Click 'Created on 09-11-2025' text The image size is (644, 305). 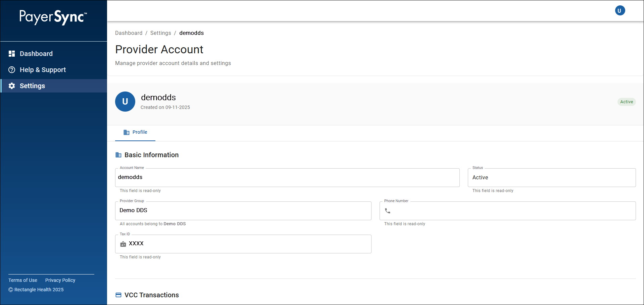coord(165,107)
